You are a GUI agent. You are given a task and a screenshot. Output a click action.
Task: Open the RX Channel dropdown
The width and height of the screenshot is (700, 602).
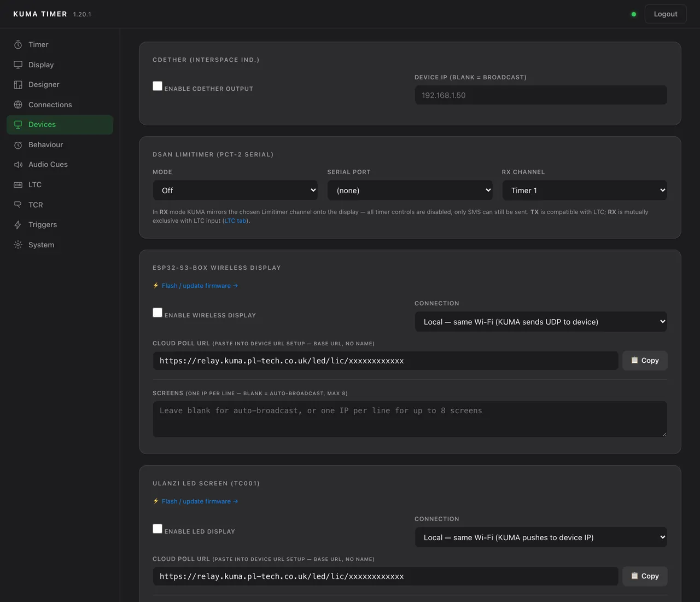pos(585,190)
